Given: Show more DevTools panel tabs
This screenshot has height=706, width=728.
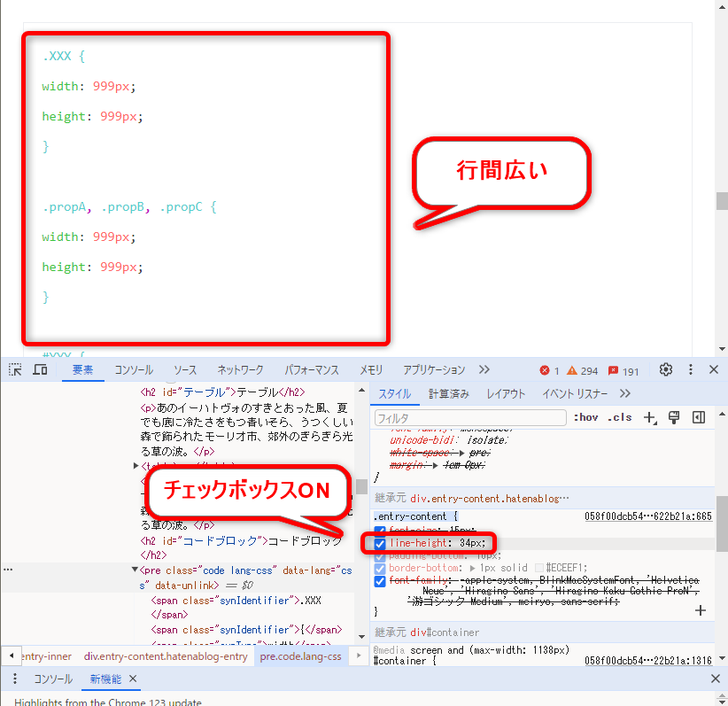Looking at the screenshot, I should (x=484, y=369).
